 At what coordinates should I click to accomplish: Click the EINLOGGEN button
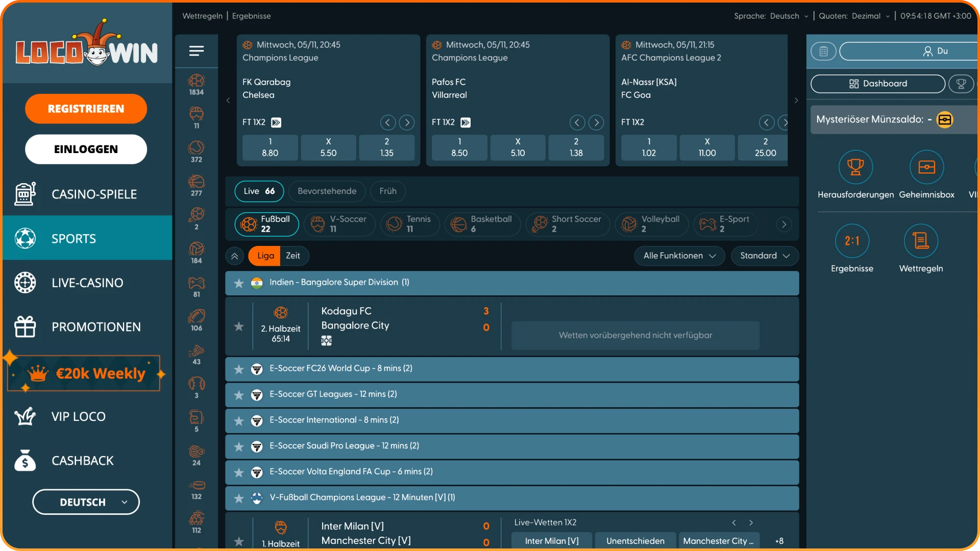tap(86, 149)
